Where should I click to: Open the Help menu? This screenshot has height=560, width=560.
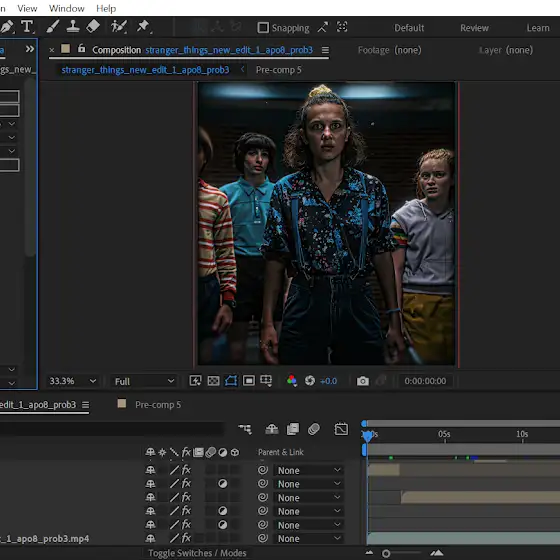click(106, 8)
